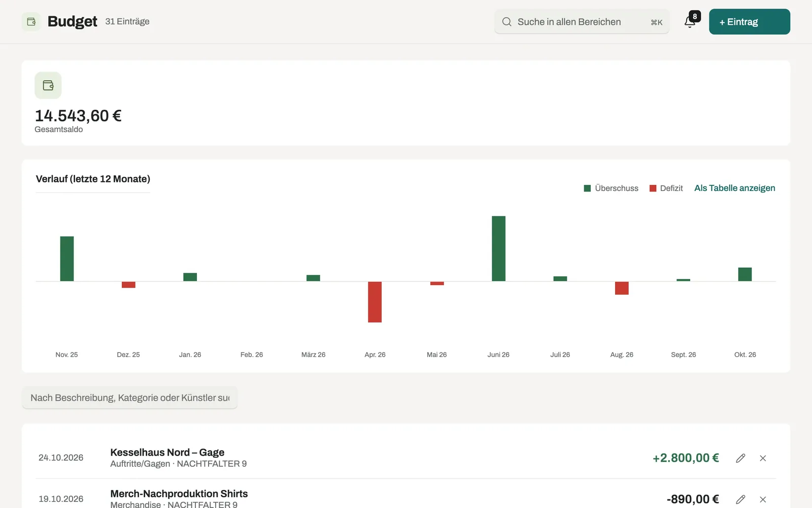
Task: Edit the Kesselhaus Nord – Gage entry
Action: coord(740,458)
